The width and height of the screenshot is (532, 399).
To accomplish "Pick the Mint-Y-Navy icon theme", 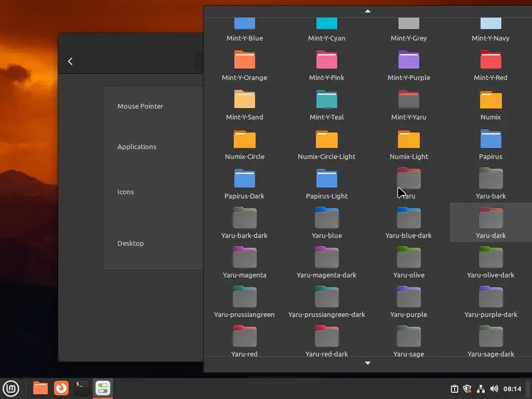I will (x=490, y=31).
